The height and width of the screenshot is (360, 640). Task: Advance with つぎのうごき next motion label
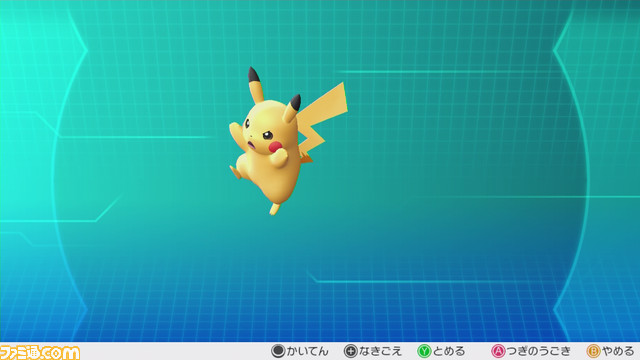tap(538, 351)
